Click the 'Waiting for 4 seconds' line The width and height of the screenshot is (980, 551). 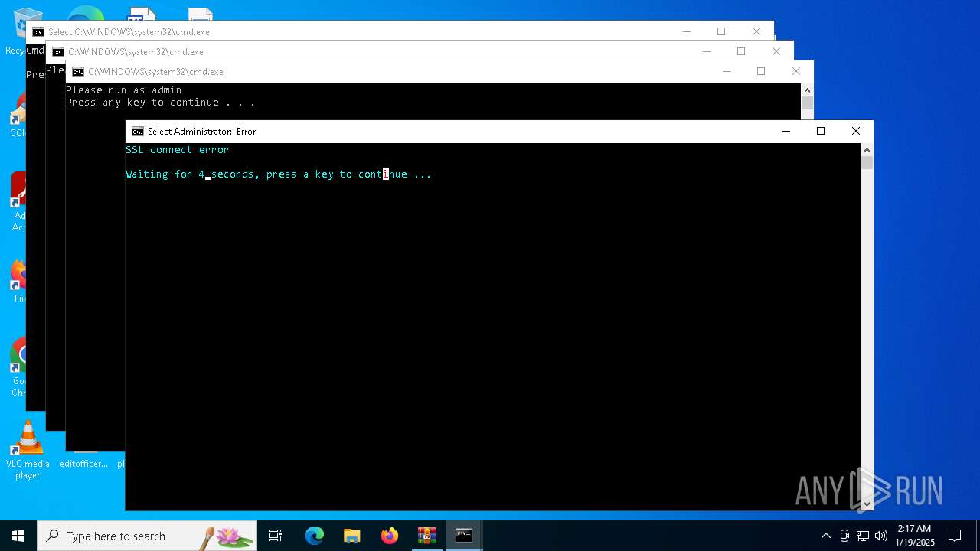(279, 174)
